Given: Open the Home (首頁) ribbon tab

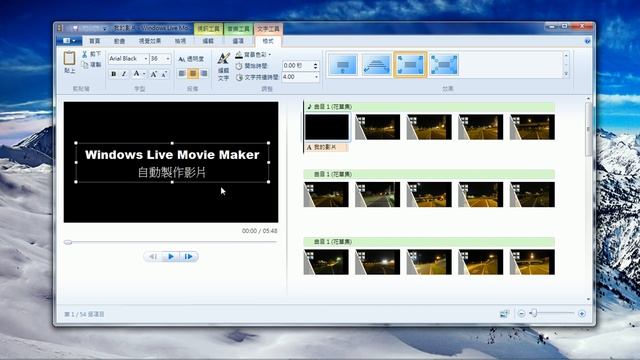Looking at the screenshot, I should [x=95, y=41].
